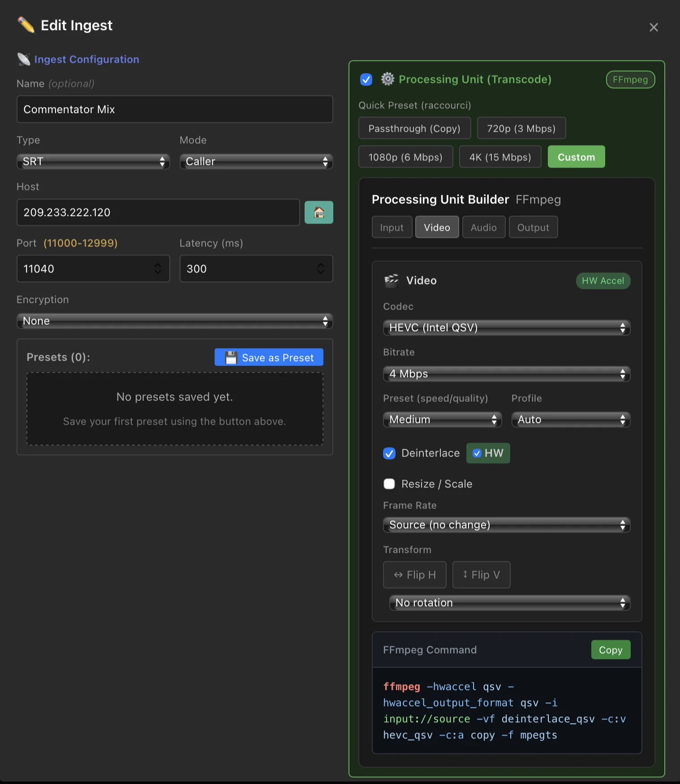
Task: Click the 'No presets saved yet.' text
Action: click(175, 397)
